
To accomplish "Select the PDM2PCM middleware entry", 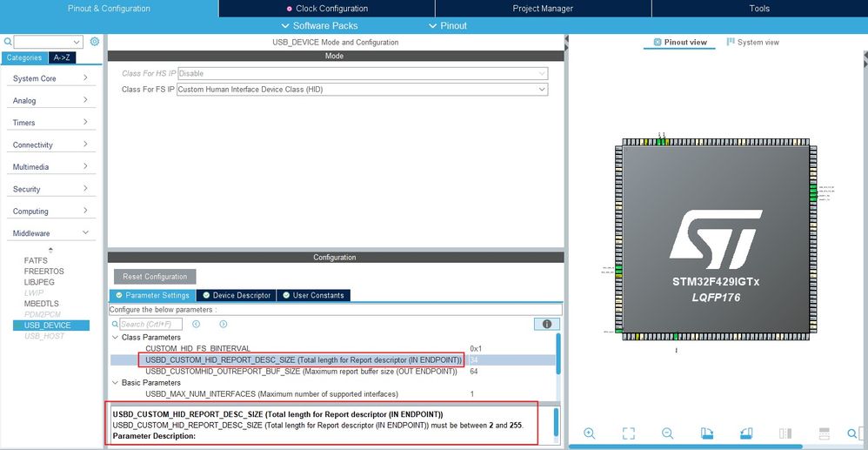I will point(43,314).
